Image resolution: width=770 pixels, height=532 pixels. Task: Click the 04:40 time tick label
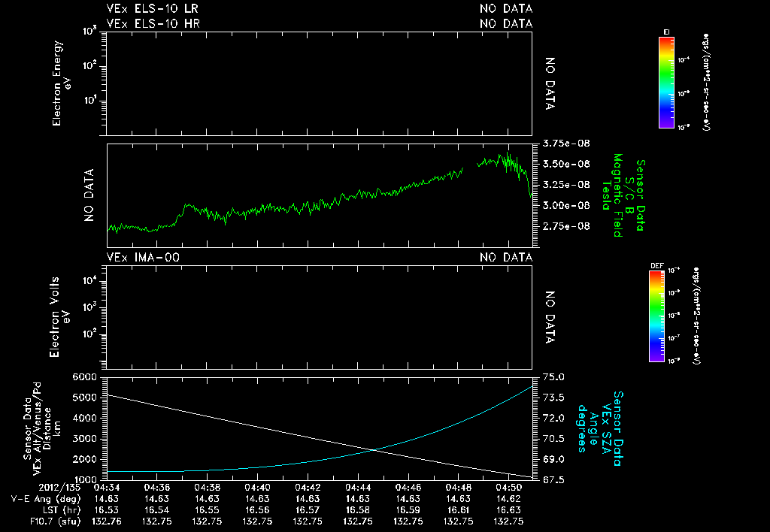point(257,488)
